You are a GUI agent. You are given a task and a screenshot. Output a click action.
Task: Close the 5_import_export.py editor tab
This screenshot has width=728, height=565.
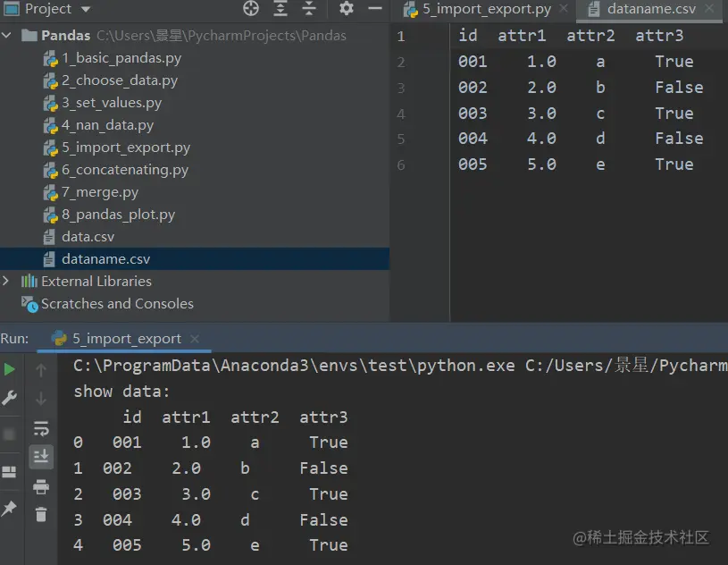pyautogui.click(x=563, y=8)
